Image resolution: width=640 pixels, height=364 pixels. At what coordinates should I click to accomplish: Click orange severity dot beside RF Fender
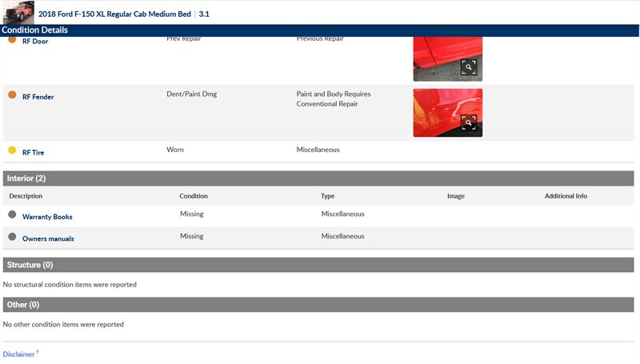tap(12, 95)
